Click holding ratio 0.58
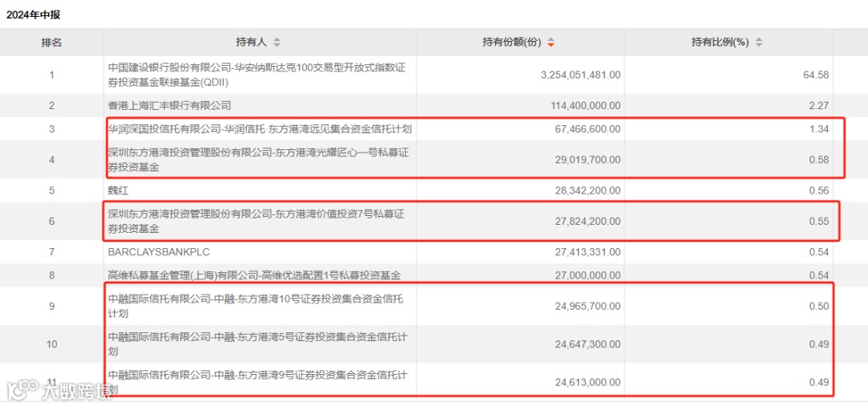 821,160
